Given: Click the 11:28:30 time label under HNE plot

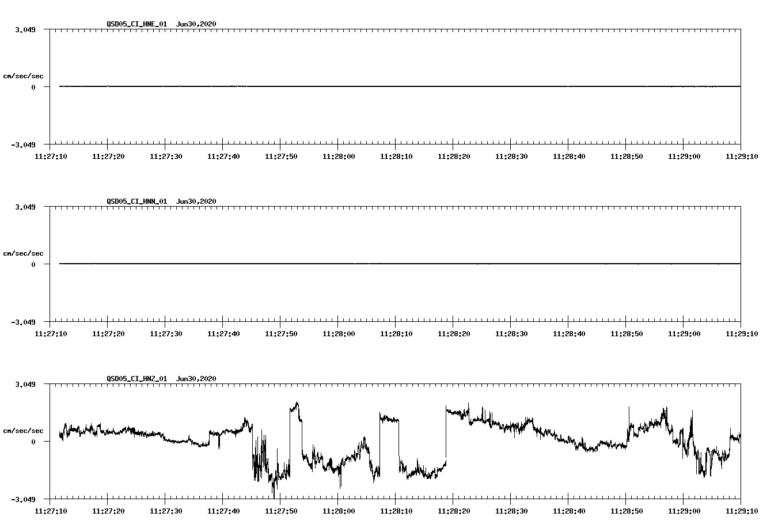Looking at the screenshot, I should point(511,156).
